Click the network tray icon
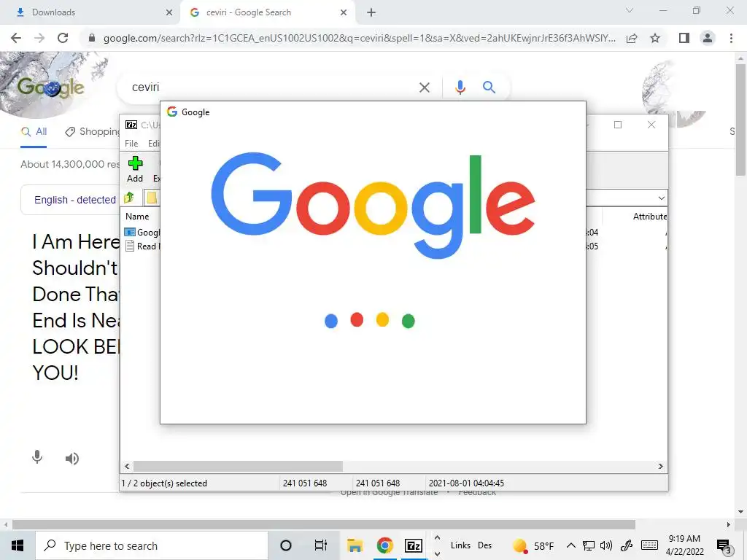This screenshot has height=560, width=747. [x=589, y=545]
